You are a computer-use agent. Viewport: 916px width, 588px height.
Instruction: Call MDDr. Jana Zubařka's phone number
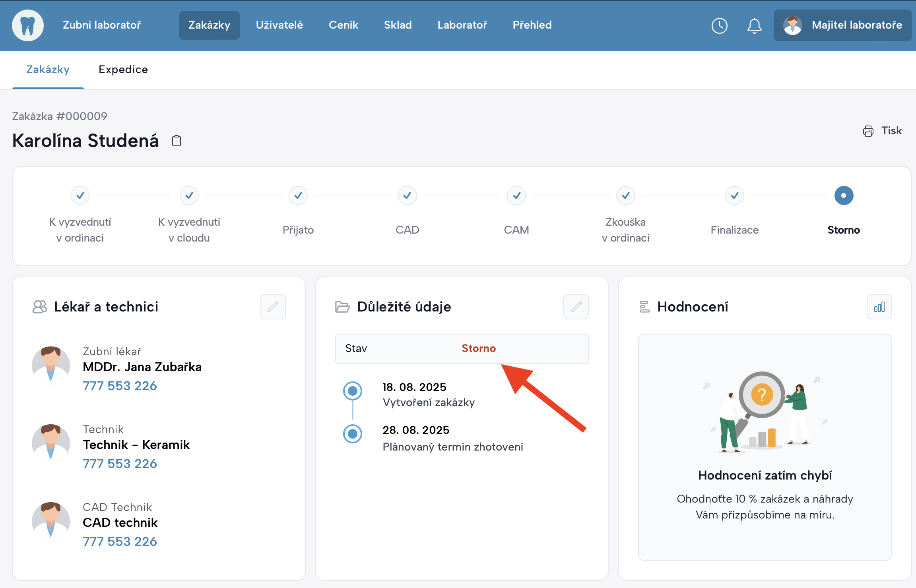[x=120, y=386]
